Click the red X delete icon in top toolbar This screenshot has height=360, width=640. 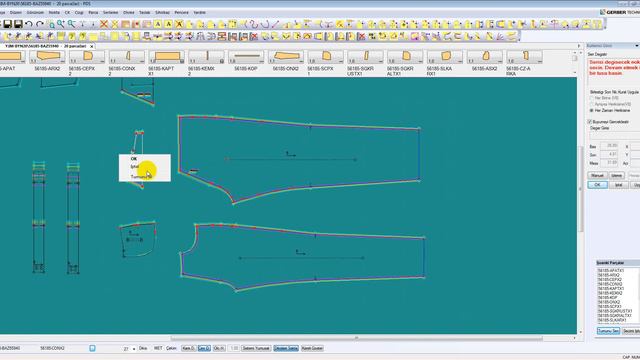click(x=104, y=24)
